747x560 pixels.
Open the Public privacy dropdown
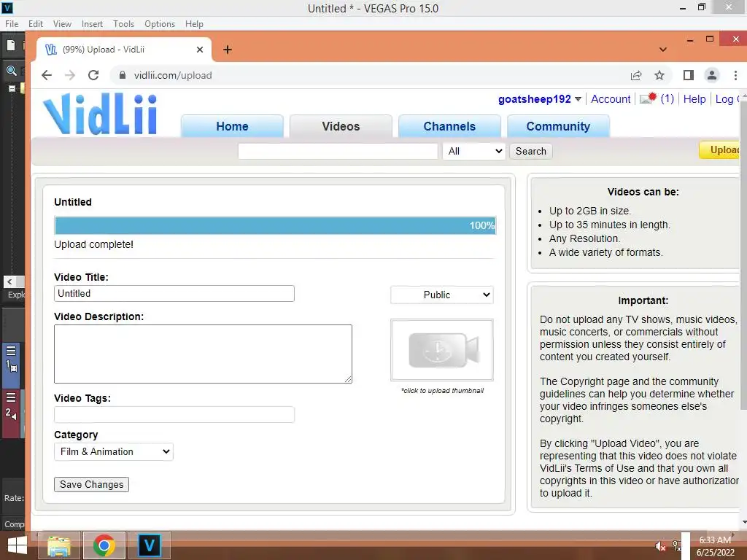(441, 295)
